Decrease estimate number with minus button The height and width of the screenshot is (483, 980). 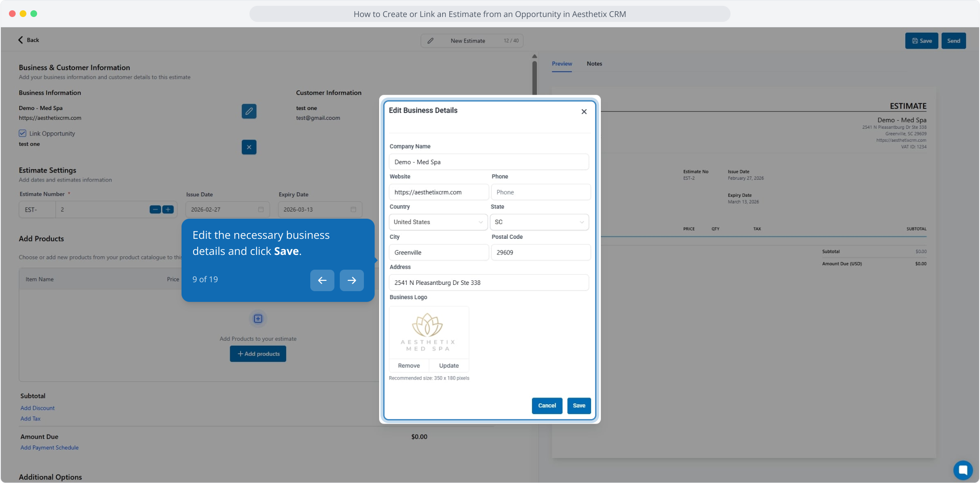(155, 209)
